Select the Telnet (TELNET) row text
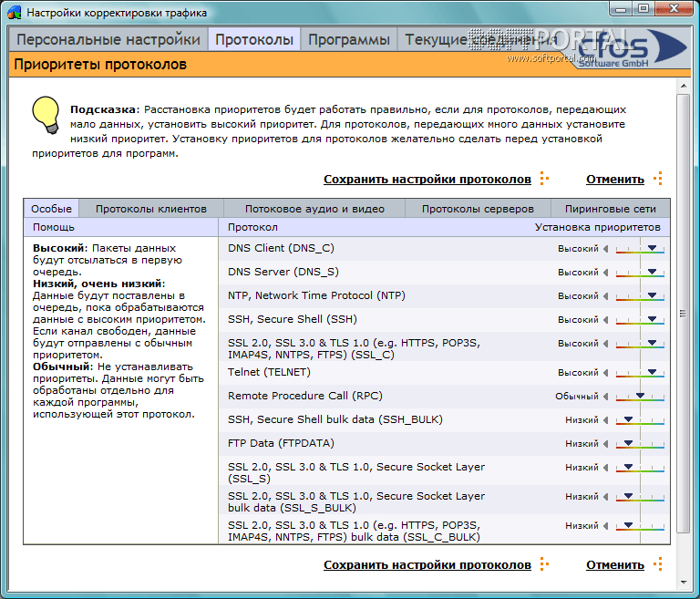 point(269,372)
